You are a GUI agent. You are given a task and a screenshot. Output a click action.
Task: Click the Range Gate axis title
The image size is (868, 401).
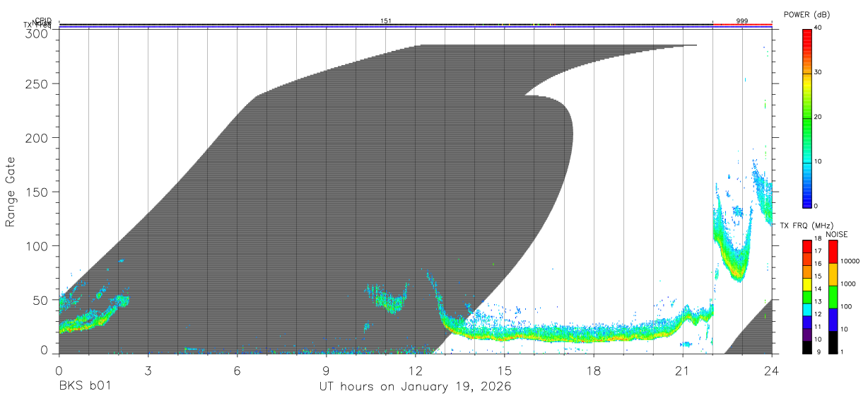11,192
